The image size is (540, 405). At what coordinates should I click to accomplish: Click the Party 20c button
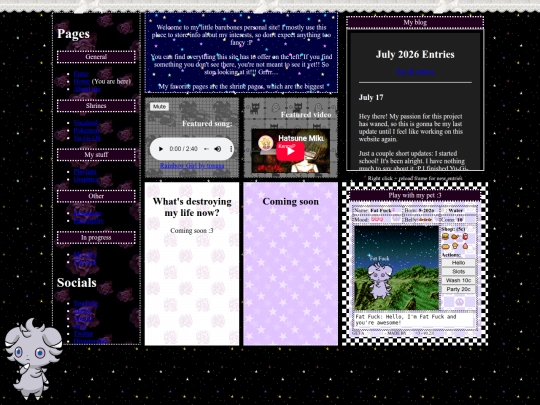coord(458,289)
